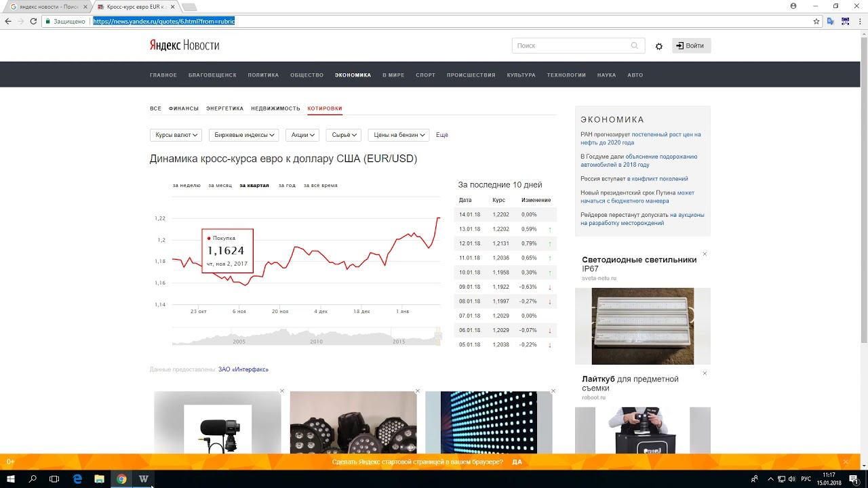Expand the Биржевые индексы dropdown
The height and width of the screenshot is (488, 868).
[x=244, y=135]
